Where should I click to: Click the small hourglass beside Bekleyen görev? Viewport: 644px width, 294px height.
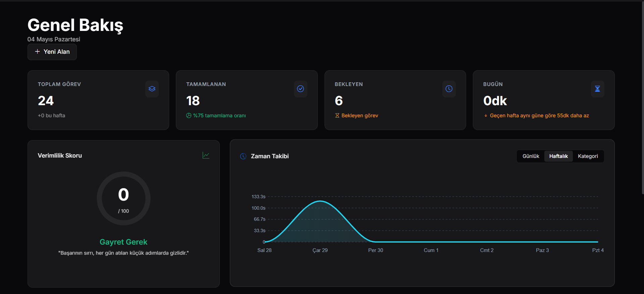[x=337, y=116]
